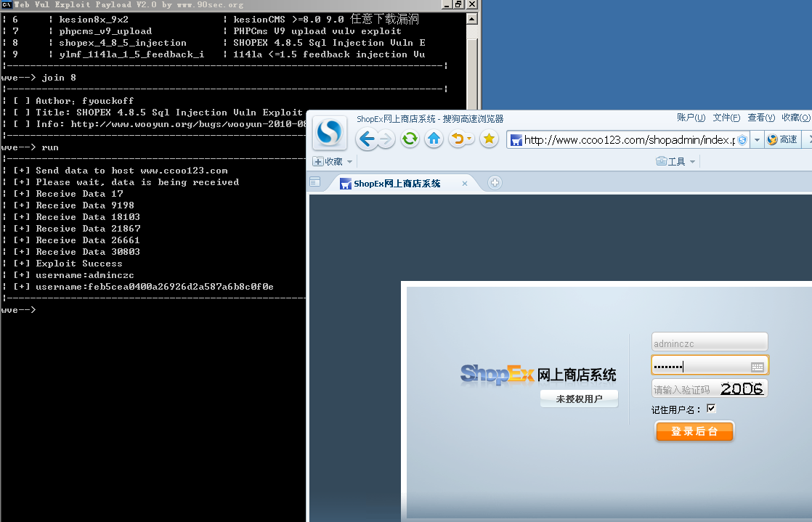812x522 pixels.
Task: Click the orange 登录后台 login button
Action: [x=694, y=431]
